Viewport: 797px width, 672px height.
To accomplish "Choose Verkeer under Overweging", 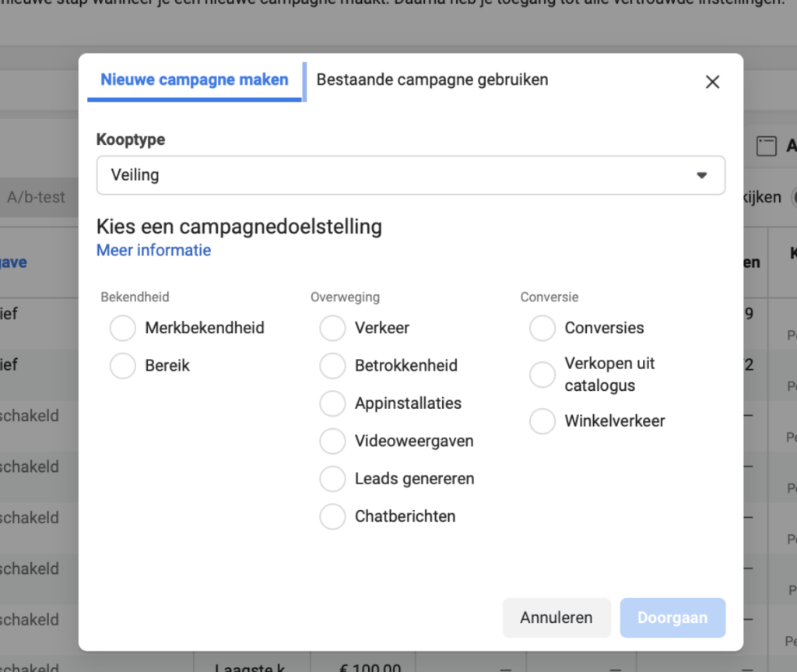I will [x=332, y=328].
